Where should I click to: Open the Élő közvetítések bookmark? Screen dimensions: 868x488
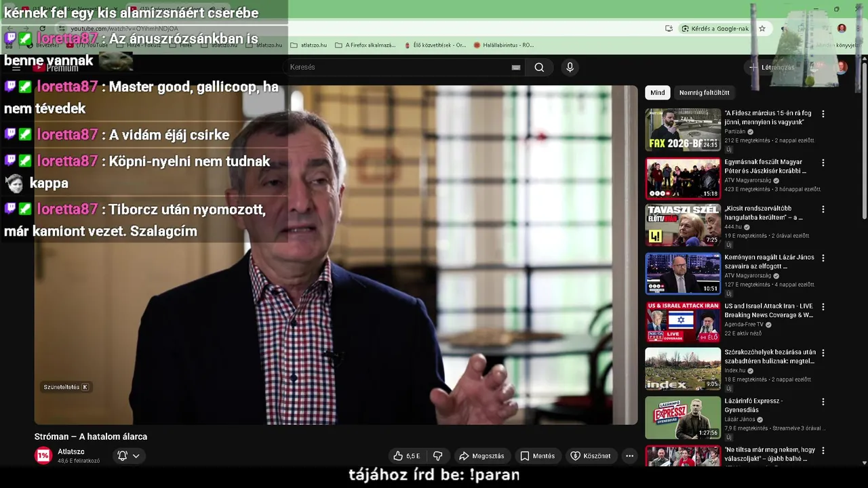[x=435, y=45]
